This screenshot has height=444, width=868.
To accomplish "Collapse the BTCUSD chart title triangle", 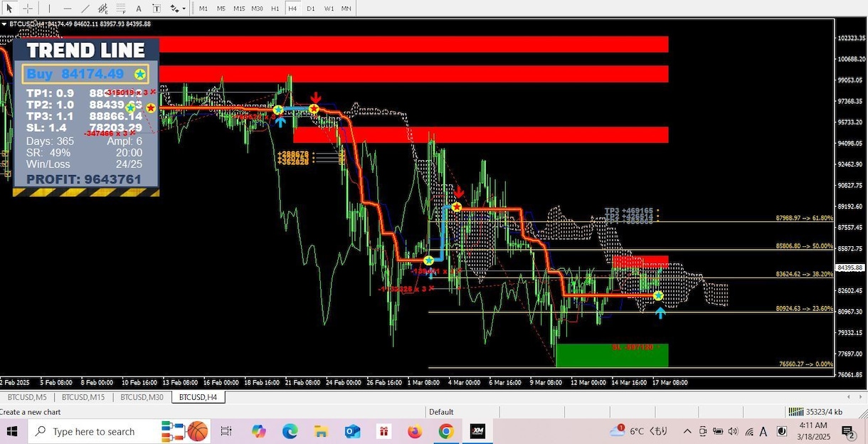I will pos(4,24).
